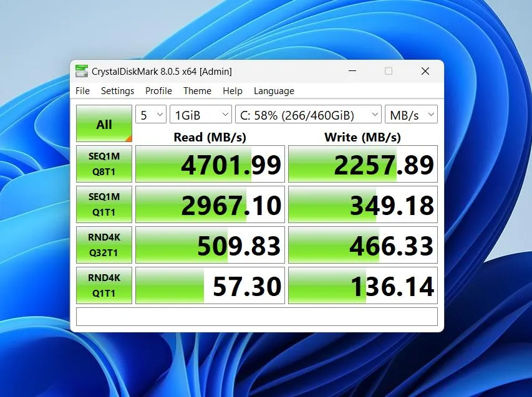Open the MB/s unit dropdown
532x397 pixels.
tap(411, 114)
